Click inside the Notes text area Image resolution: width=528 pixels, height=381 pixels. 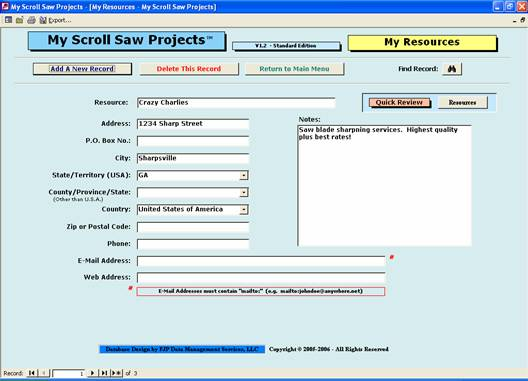click(x=385, y=185)
